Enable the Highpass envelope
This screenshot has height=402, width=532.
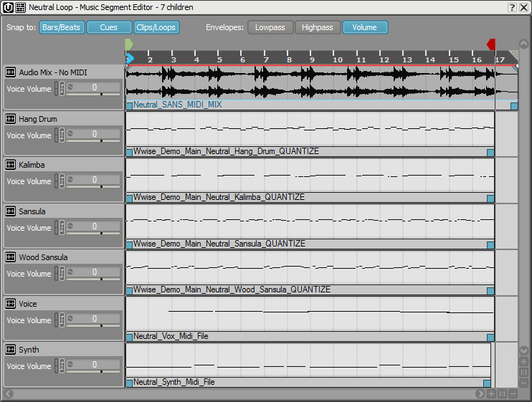coord(318,27)
